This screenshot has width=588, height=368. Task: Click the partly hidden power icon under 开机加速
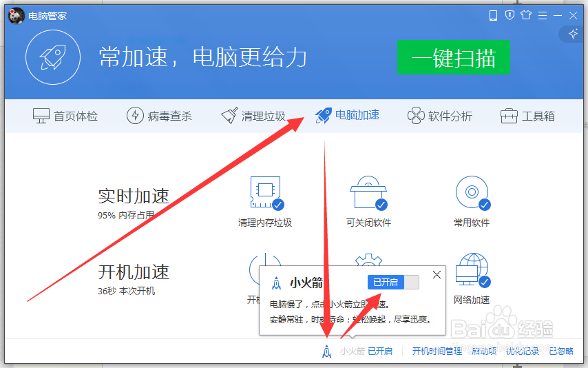265,260
